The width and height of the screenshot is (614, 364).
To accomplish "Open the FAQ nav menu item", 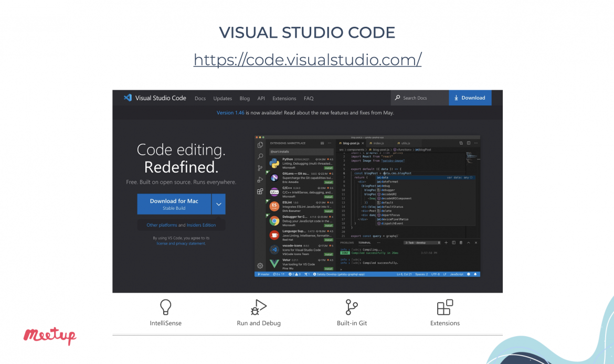I will point(309,98).
